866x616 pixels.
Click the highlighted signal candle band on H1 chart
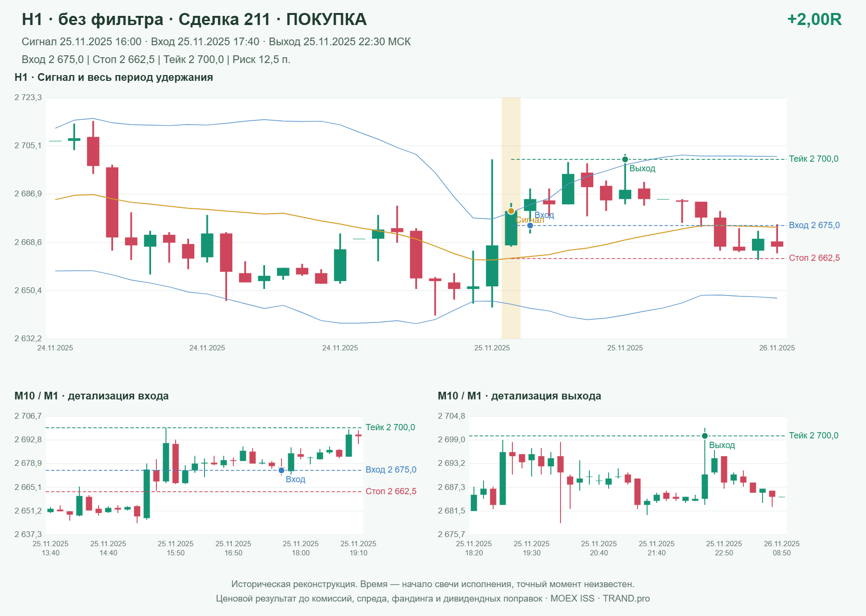(x=511, y=218)
